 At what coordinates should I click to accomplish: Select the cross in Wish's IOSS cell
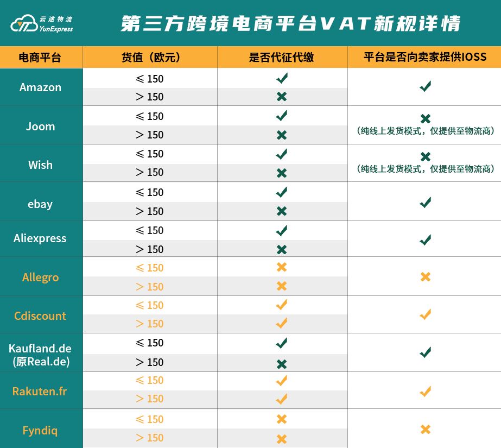(x=426, y=156)
